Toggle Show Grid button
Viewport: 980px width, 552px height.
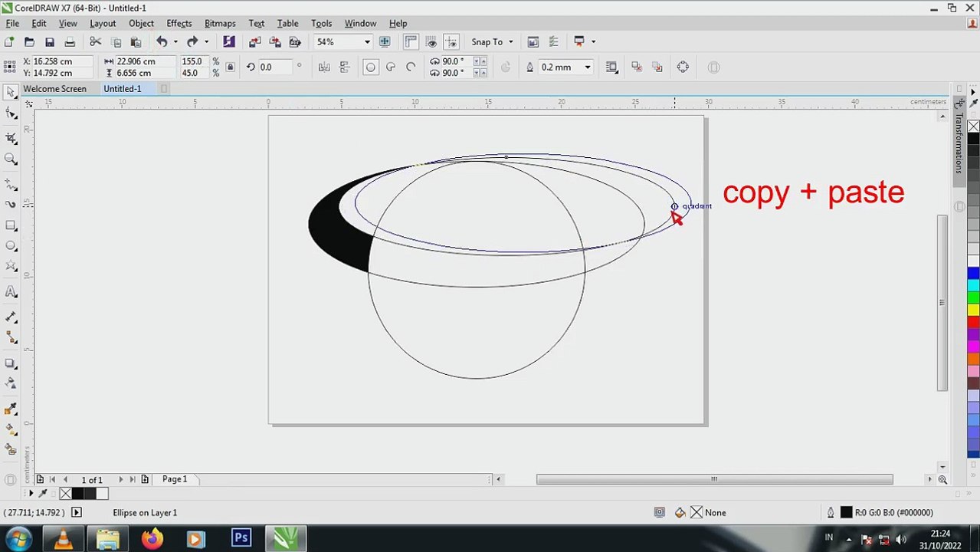pyautogui.click(x=431, y=42)
